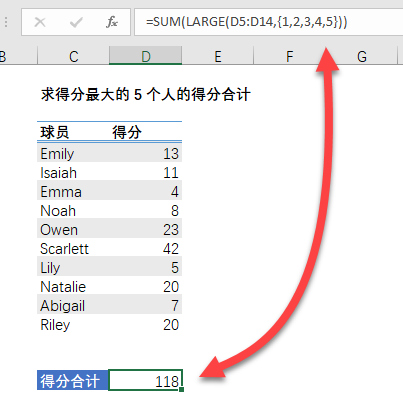Select column C header
The image size is (403, 413).
coord(73,56)
